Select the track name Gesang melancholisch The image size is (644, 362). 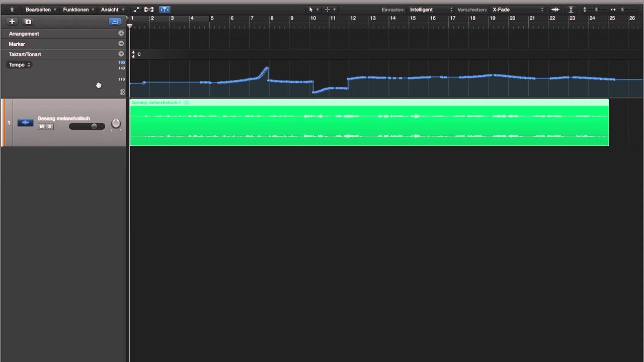point(63,119)
